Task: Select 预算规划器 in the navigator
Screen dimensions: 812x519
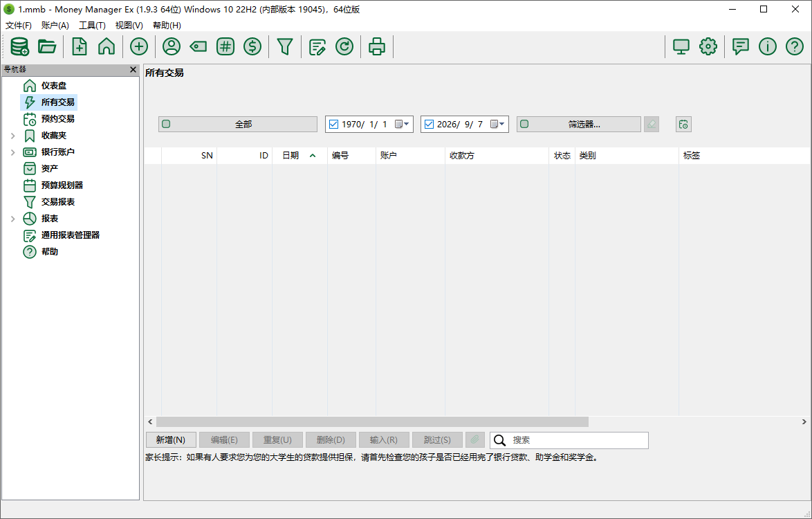Action: point(62,185)
